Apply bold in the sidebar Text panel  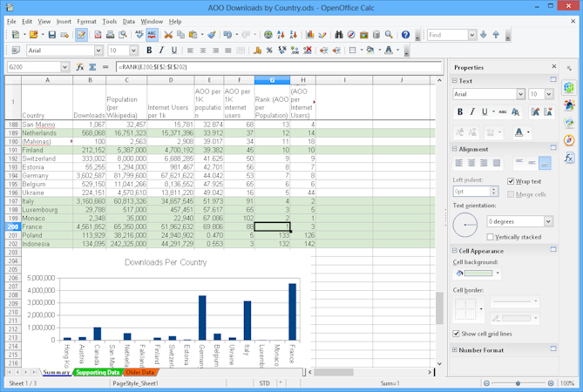coord(460,112)
